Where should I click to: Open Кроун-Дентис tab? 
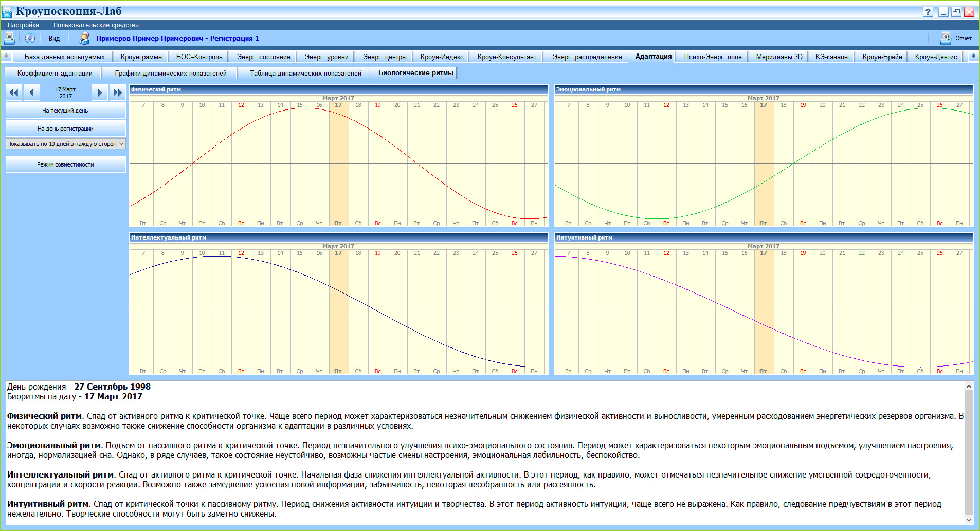(936, 57)
